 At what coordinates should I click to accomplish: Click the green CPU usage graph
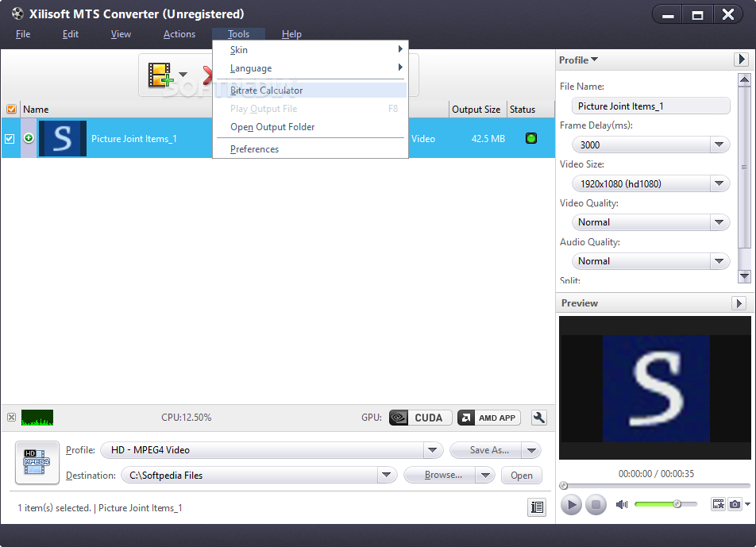(x=37, y=418)
